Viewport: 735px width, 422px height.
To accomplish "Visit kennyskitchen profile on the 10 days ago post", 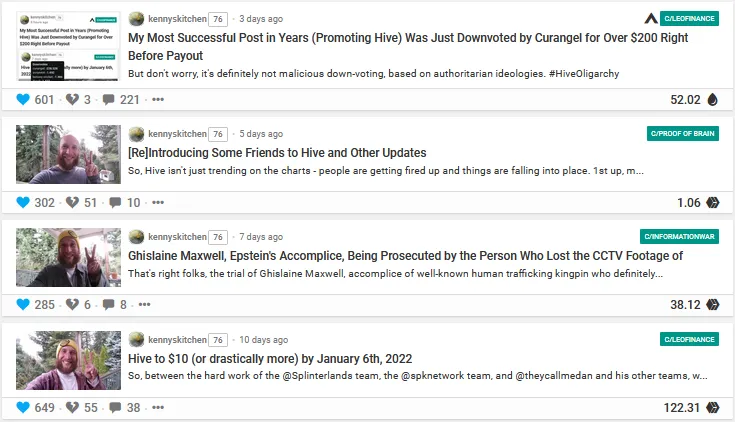I will 177,339.
